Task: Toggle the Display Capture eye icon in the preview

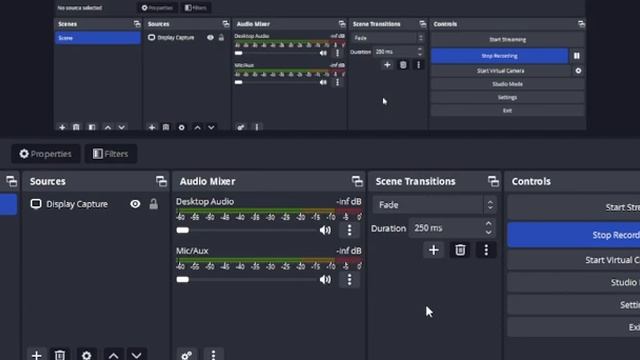Action: click(210, 38)
